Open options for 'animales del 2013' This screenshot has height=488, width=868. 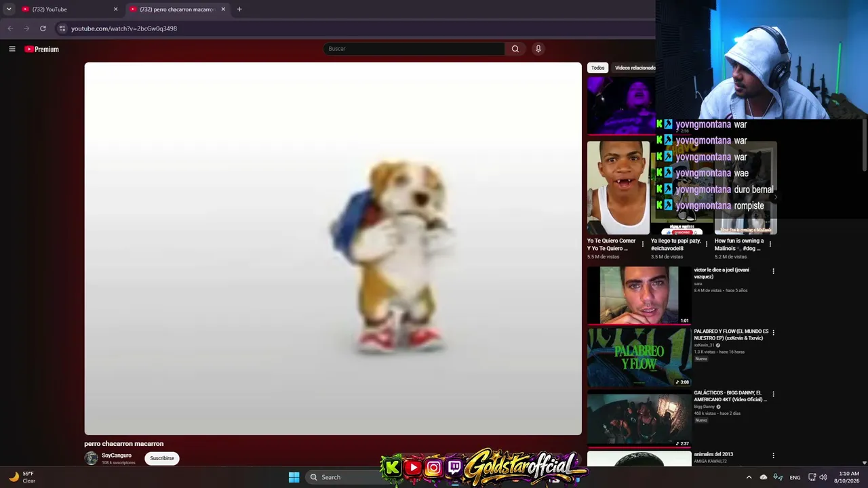773,456
